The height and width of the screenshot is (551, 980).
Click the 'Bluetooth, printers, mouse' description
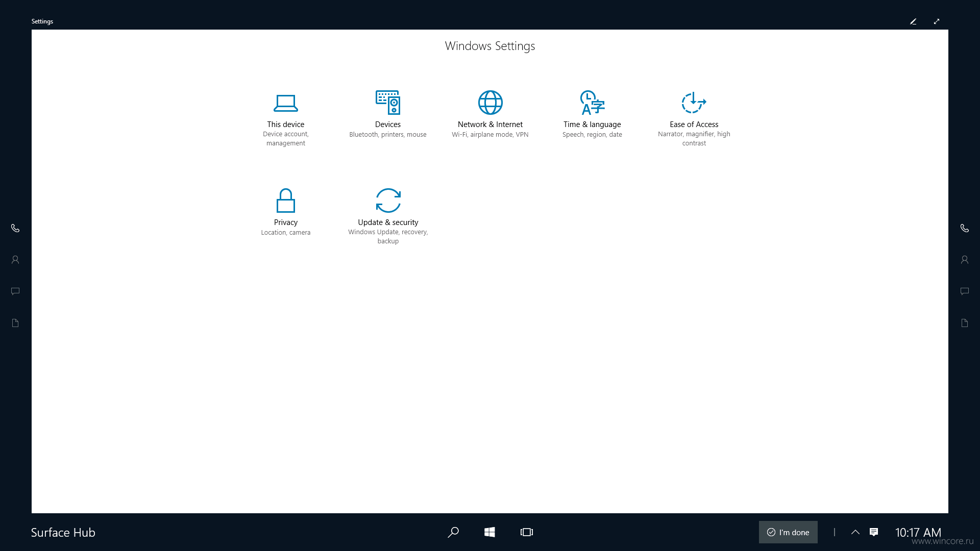pos(388,135)
